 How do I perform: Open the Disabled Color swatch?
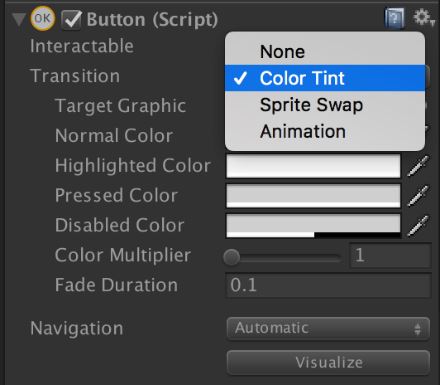313,226
